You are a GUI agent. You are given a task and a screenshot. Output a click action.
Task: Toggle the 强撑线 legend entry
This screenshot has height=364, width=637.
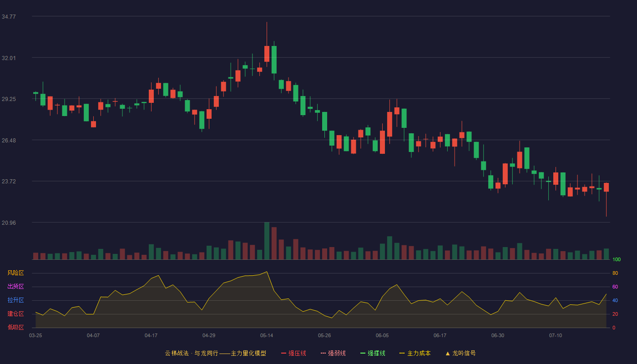(373, 353)
